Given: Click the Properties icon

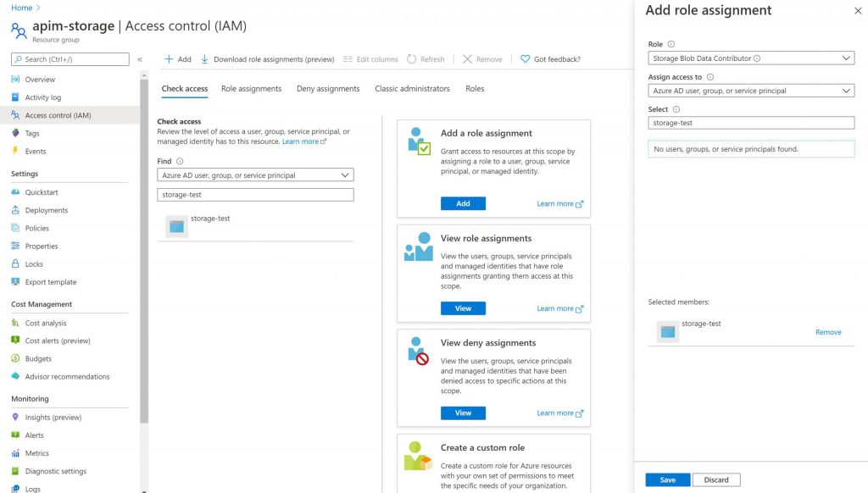Looking at the screenshot, I should pos(15,246).
